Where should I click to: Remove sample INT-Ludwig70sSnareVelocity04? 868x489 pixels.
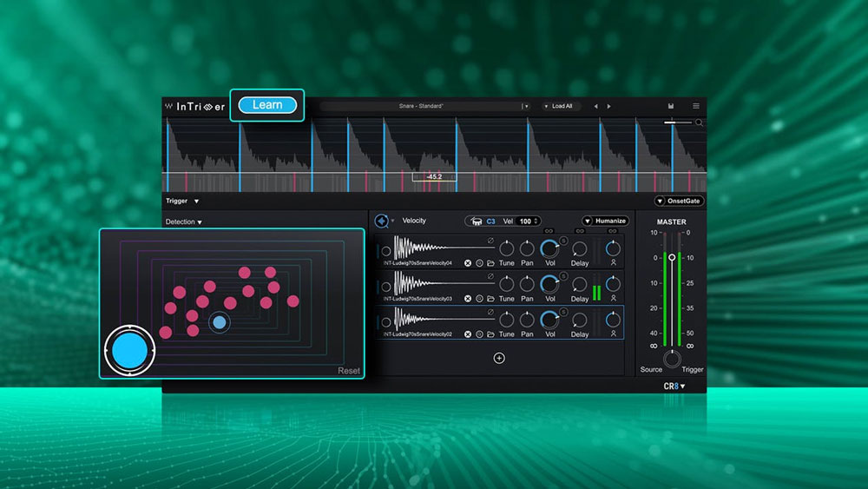point(468,263)
